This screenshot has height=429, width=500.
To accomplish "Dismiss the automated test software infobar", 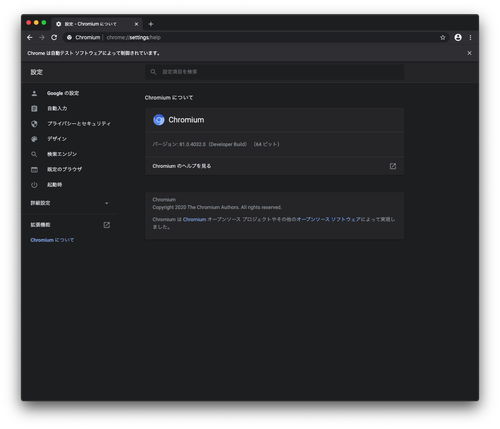I will [x=469, y=53].
